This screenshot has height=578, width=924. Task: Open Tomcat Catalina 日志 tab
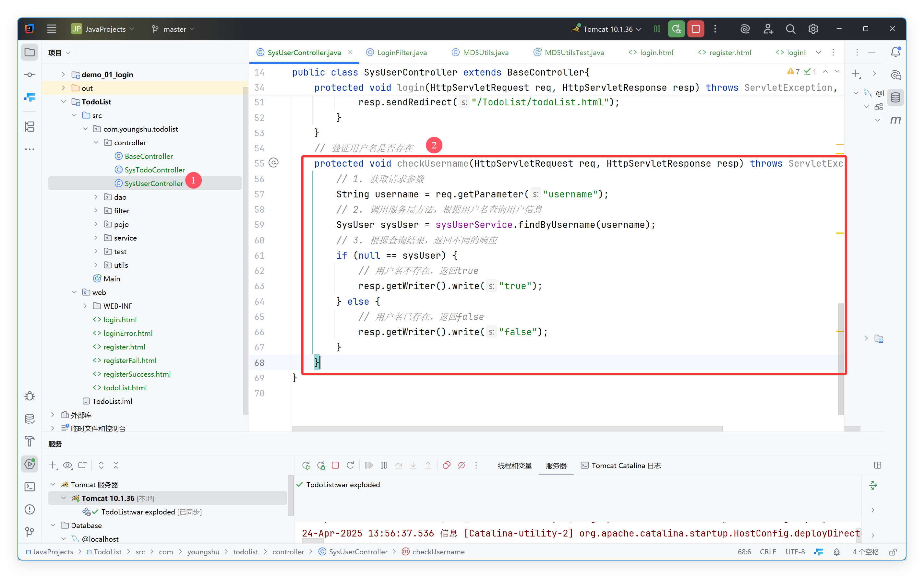tap(621, 466)
